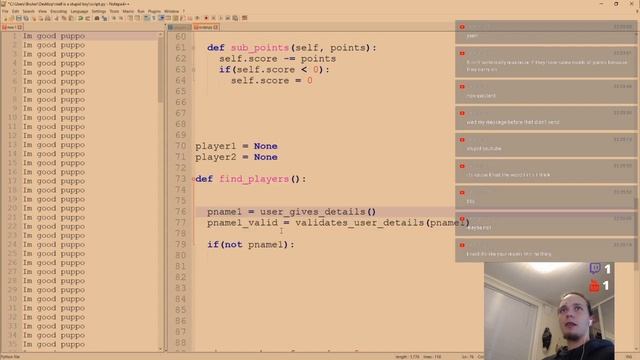The width and height of the screenshot is (640, 360).
Task: Open the File menu
Action: pyautogui.click(x=5, y=11)
